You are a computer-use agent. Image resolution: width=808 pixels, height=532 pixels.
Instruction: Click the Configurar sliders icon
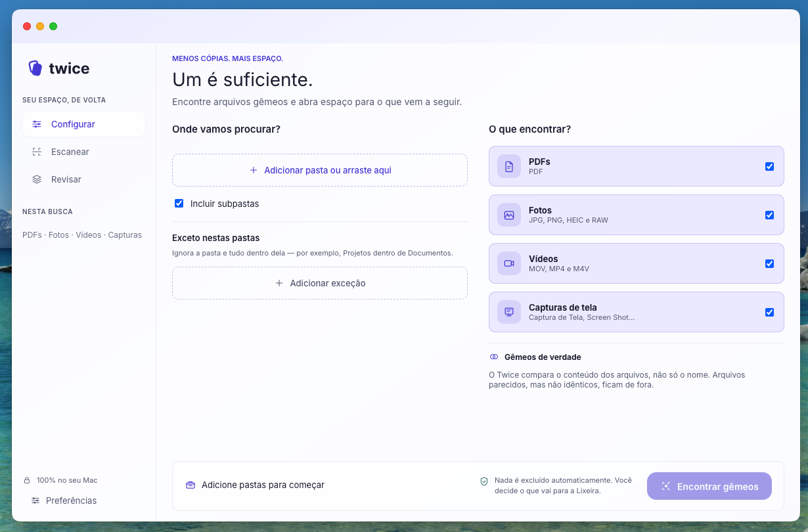(x=37, y=124)
